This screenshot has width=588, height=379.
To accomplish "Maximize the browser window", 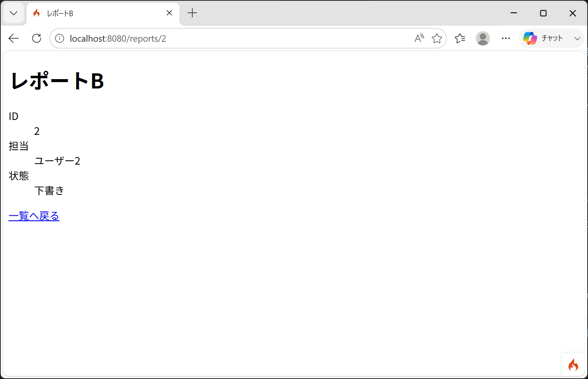I will tap(543, 13).
